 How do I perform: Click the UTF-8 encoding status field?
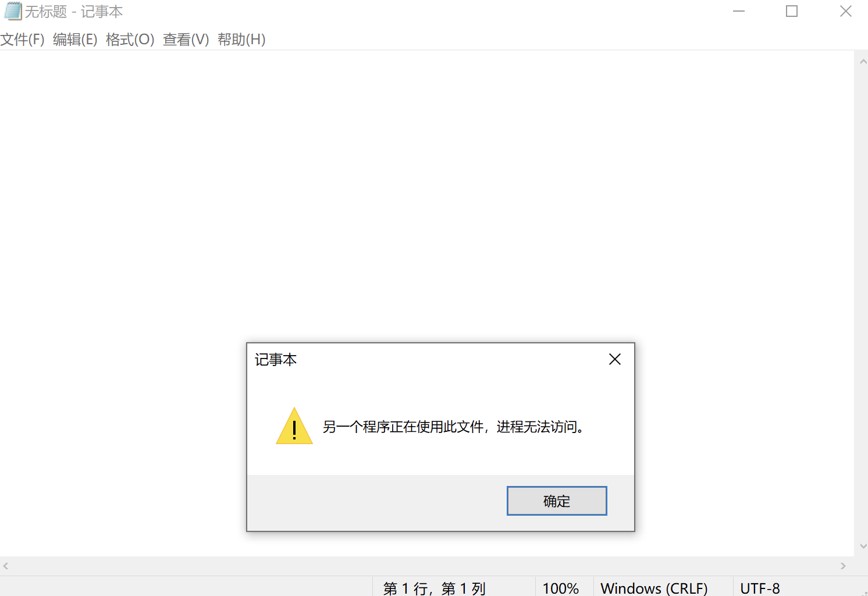760,588
